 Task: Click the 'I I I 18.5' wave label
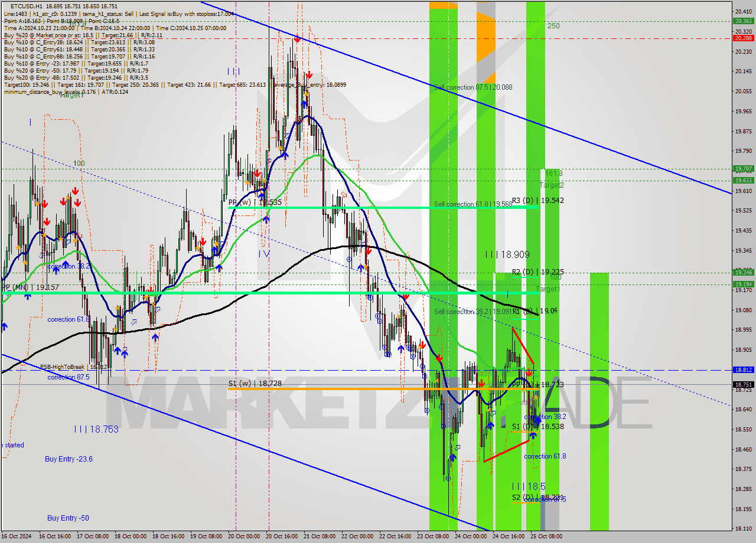tap(529, 486)
